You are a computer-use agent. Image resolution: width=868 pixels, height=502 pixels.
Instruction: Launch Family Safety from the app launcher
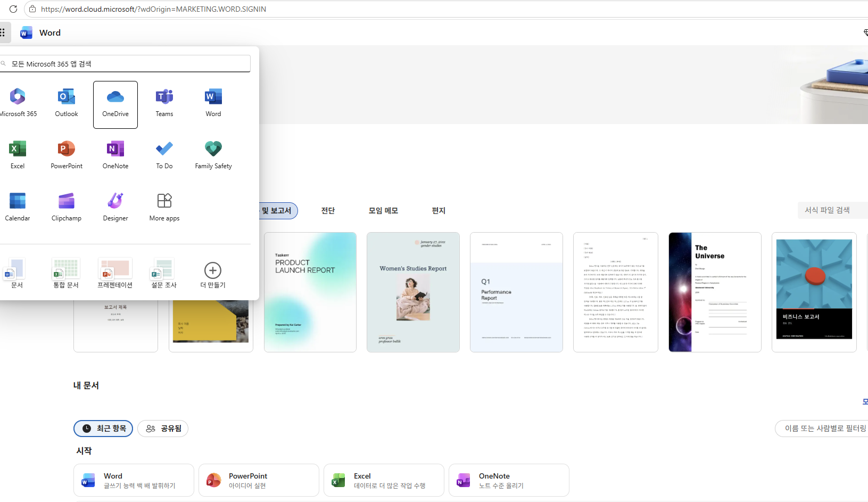click(x=213, y=155)
